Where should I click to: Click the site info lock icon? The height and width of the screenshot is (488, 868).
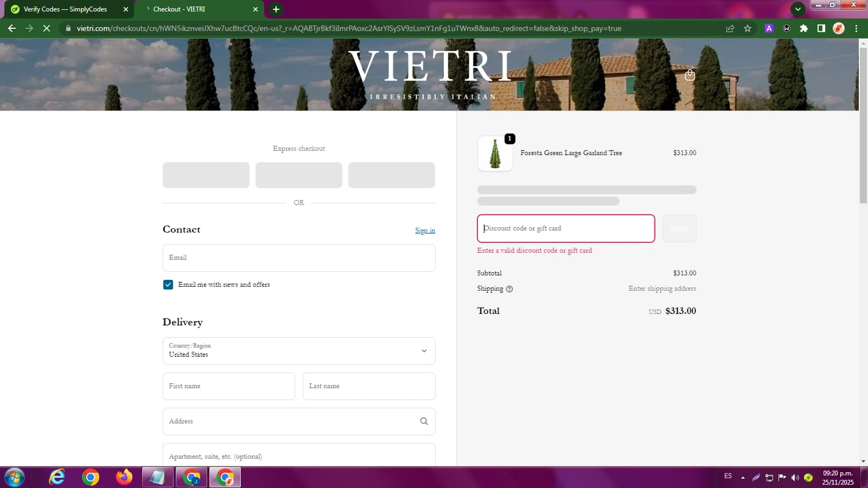68,28
